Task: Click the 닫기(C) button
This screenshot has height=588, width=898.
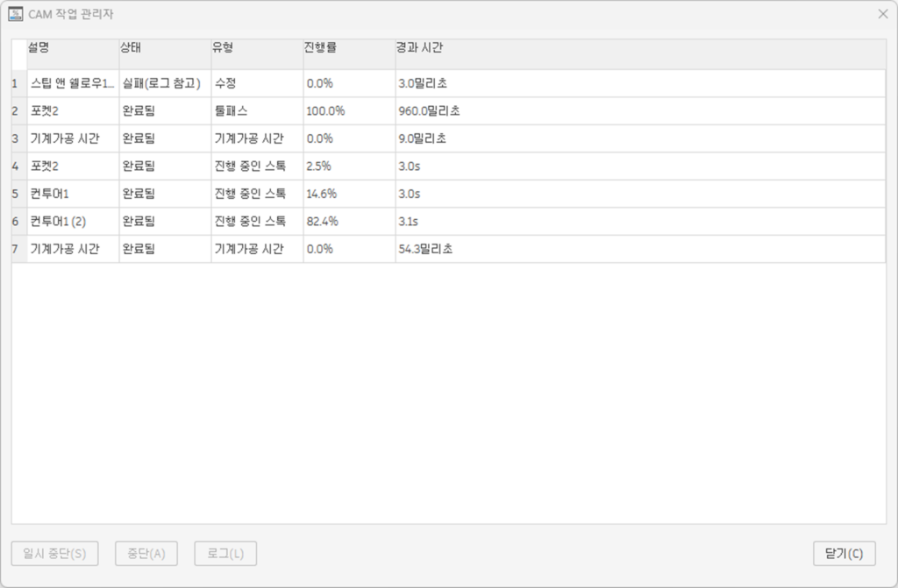Action: [845, 554]
